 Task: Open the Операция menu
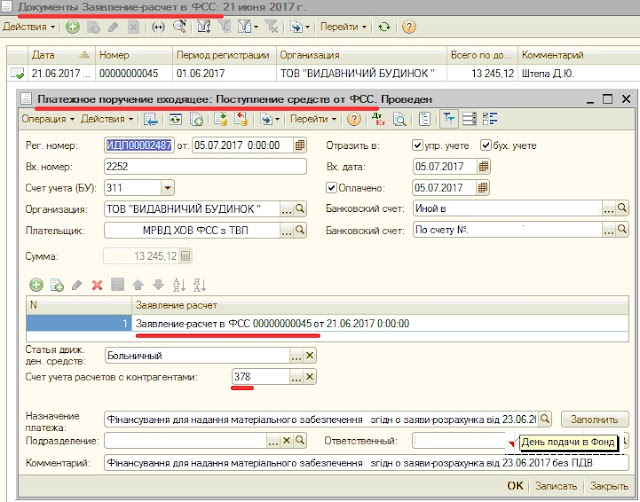[46, 119]
